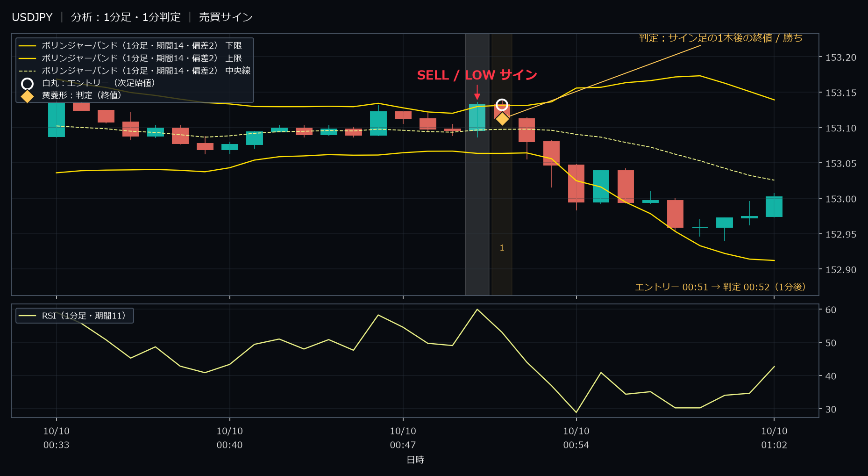Viewport: 868px width, 476px height.
Task: Click the yellow diamond judgment marker on chart
Action: click(502, 119)
